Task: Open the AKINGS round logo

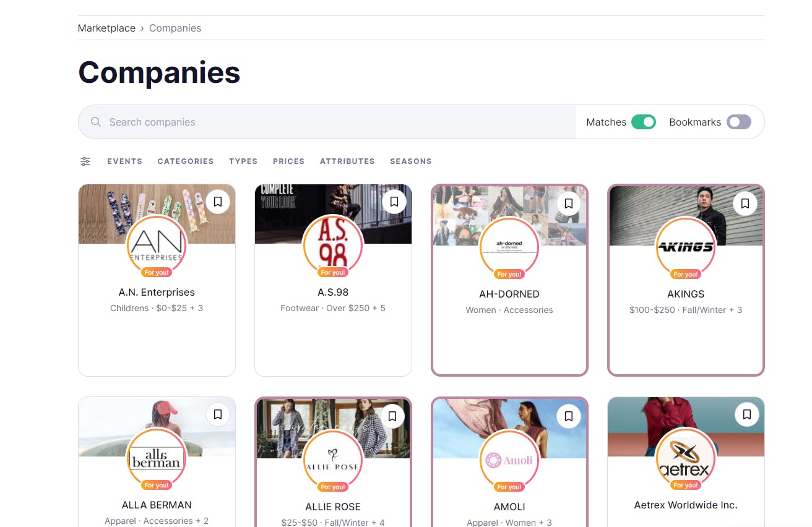Action: (686, 247)
